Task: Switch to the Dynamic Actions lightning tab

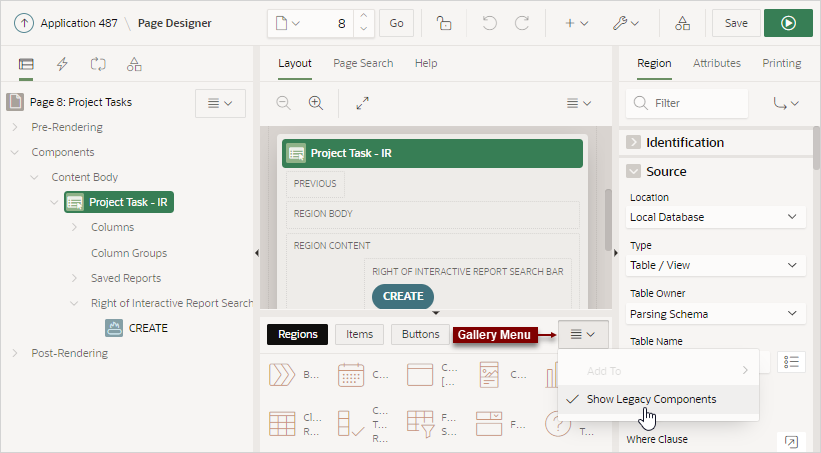Action: (x=62, y=64)
